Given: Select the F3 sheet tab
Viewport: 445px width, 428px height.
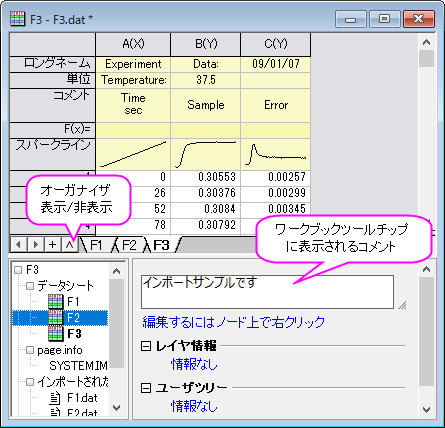Looking at the screenshot, I should point(162,245).
